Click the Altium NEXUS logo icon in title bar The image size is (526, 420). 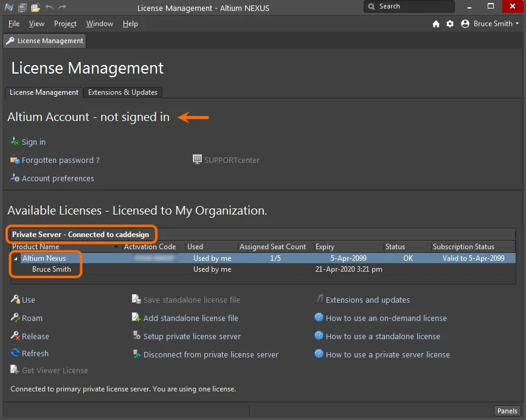tap(9, 7)
